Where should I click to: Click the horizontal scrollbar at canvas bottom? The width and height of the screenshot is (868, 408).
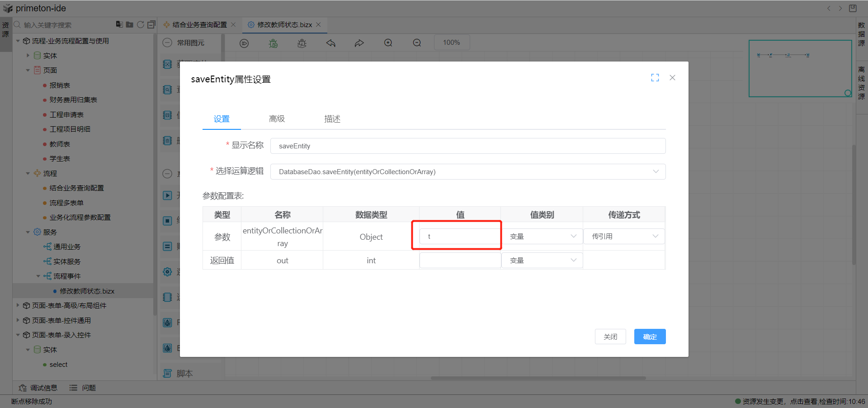[538, 378]
